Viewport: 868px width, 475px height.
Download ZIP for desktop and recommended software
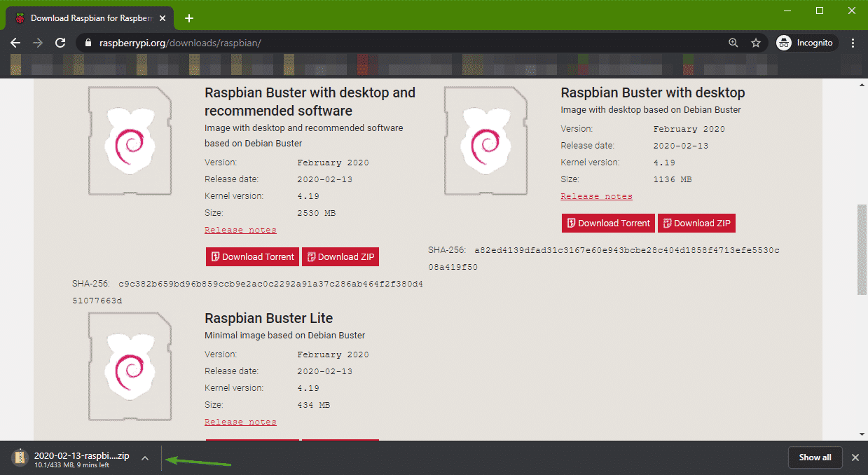340,257
